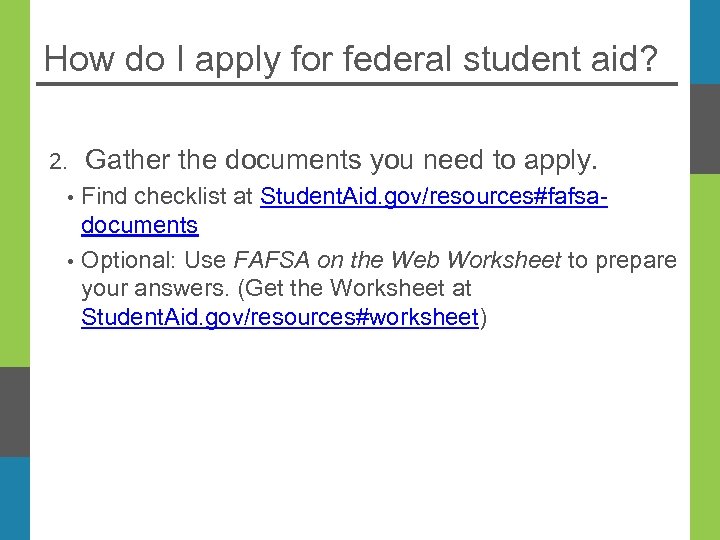The height and width of the screenshot is (540, 720).
Task: Click the 'Find checklist at' text
Action: [167, 197]
